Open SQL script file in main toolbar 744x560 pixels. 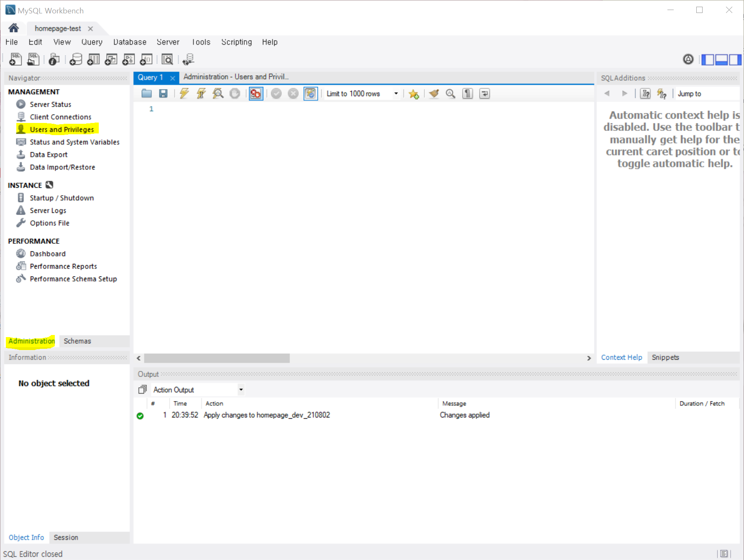(x=33, y=59)
